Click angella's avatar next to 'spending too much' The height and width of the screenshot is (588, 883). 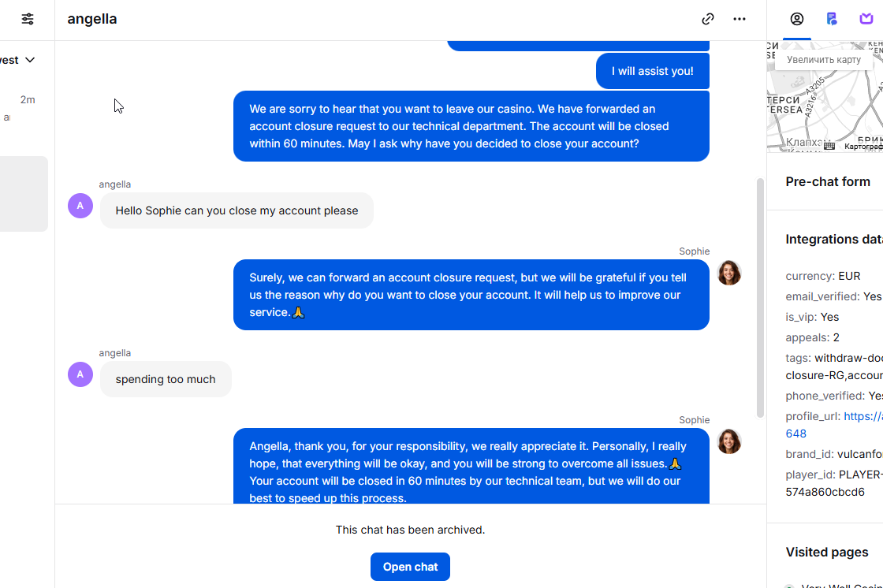pyautogui.click(x=80, y=374)
